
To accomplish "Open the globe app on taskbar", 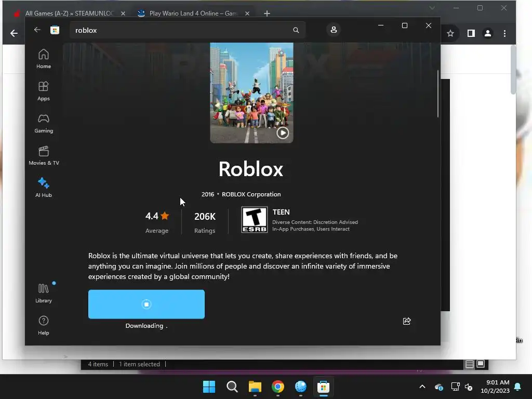I will 301,387.
